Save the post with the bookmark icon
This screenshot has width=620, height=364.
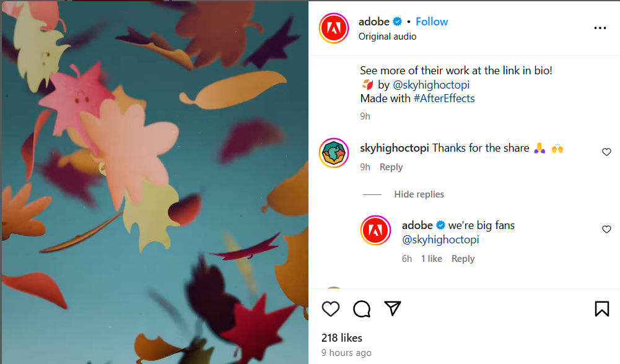click(601, 309)
